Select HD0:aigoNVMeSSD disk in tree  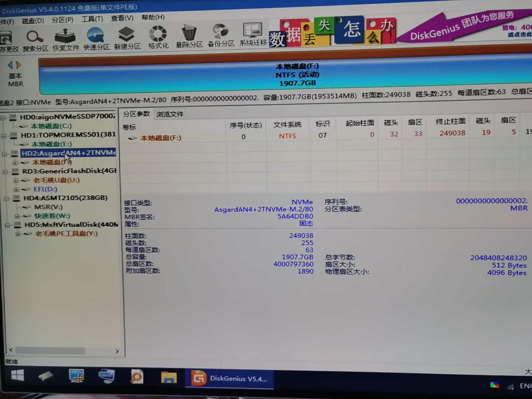tap(66, 117)
